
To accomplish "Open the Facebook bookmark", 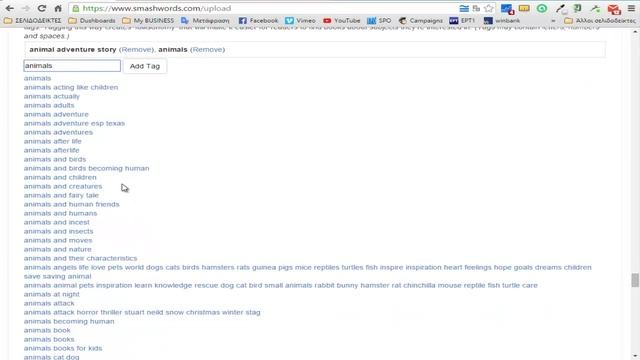I will tap(258, 20).
